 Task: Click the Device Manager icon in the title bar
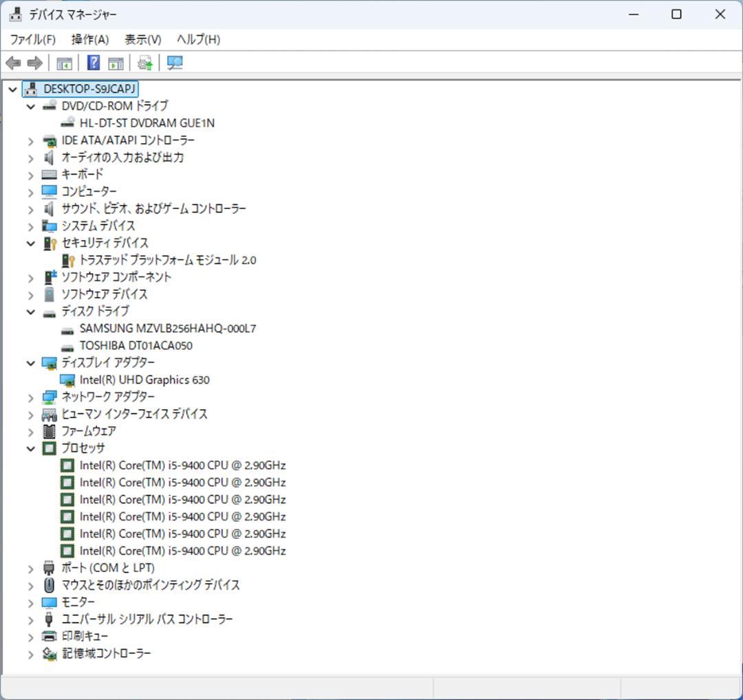point(14,14)
